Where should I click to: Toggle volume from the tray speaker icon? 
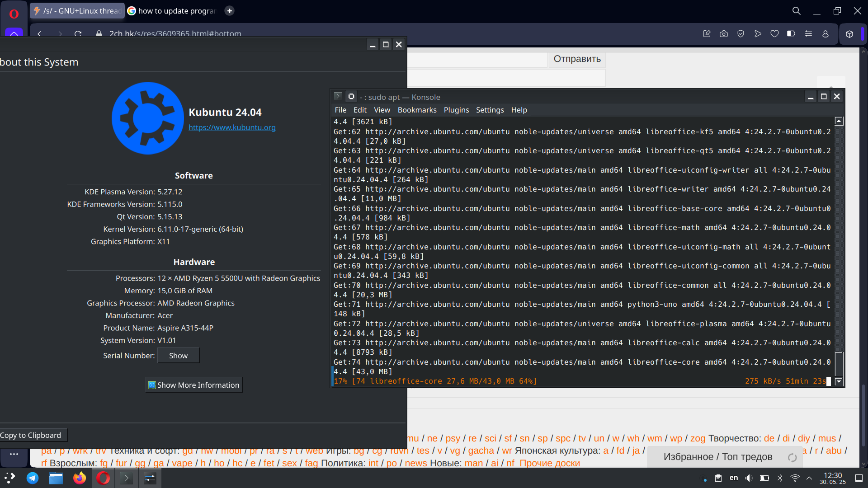pos(749,478)
